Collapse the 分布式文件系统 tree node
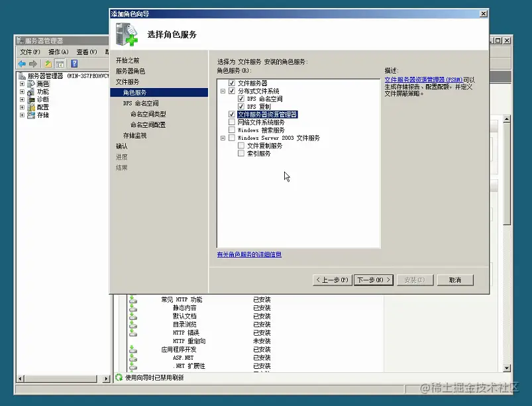The width and height of the screenshot is (532, 406). pos(223,91)
